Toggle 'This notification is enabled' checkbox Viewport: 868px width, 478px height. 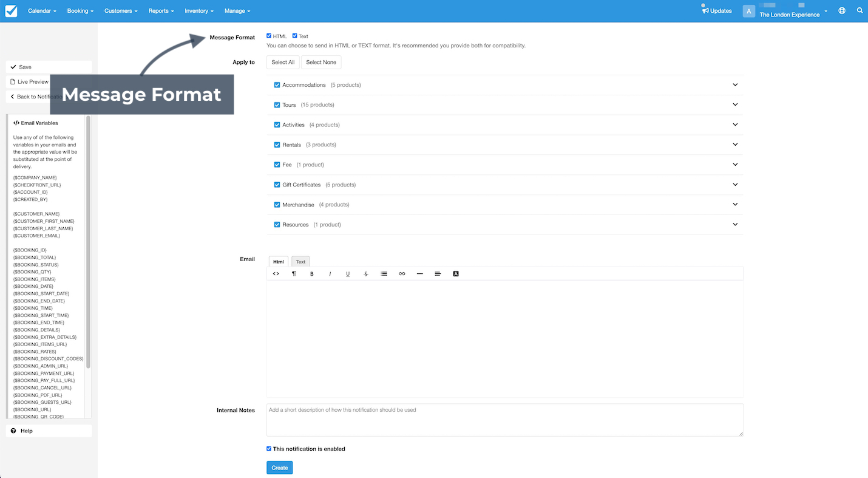pos(269,449)
